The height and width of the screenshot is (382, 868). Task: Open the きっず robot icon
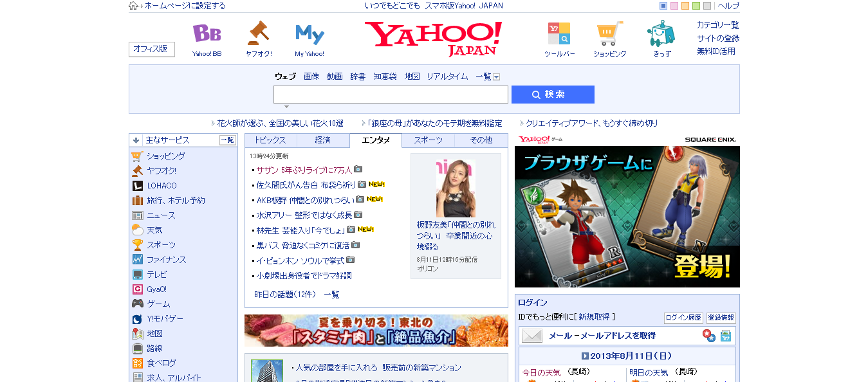(661, 33)
